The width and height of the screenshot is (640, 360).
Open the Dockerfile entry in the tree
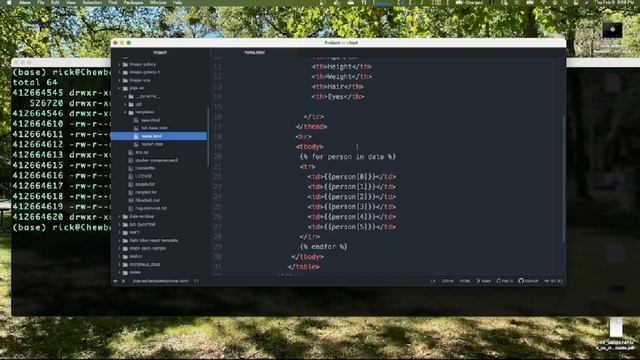pyautogui.click(x=145, y=168)
